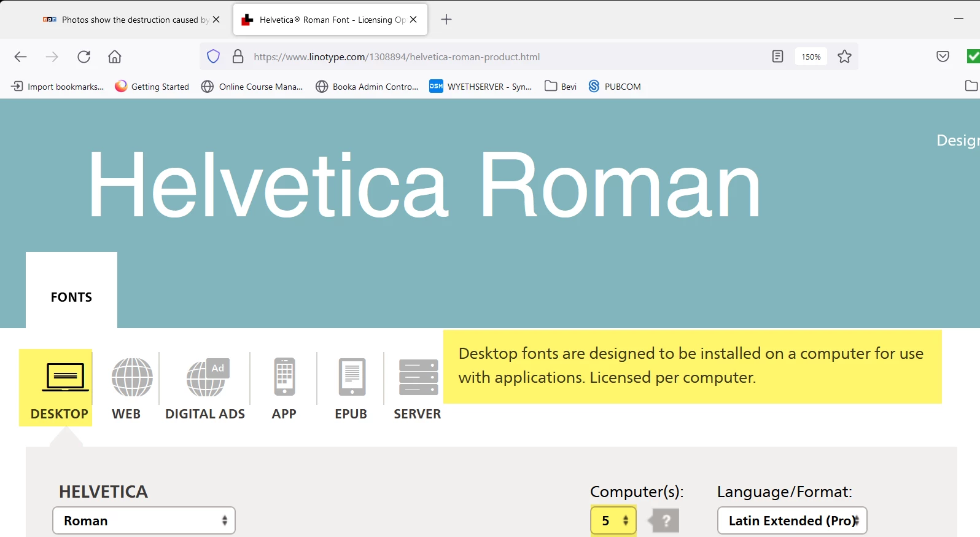Open Booka Admin Contro... bookmark
This screenshot has width=980, height=537.
[x=367, y=87]
